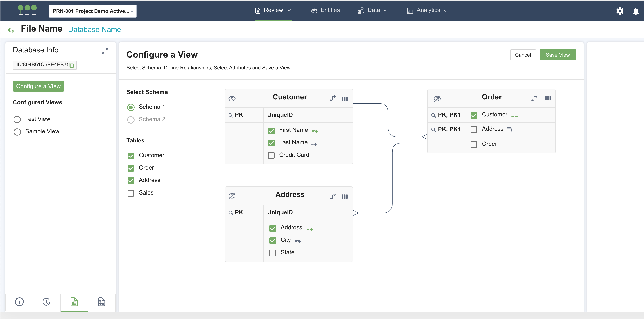Uncheck the Customer table in Tables list
Viewport: 644px width, 319px height.
pos(131,156)
